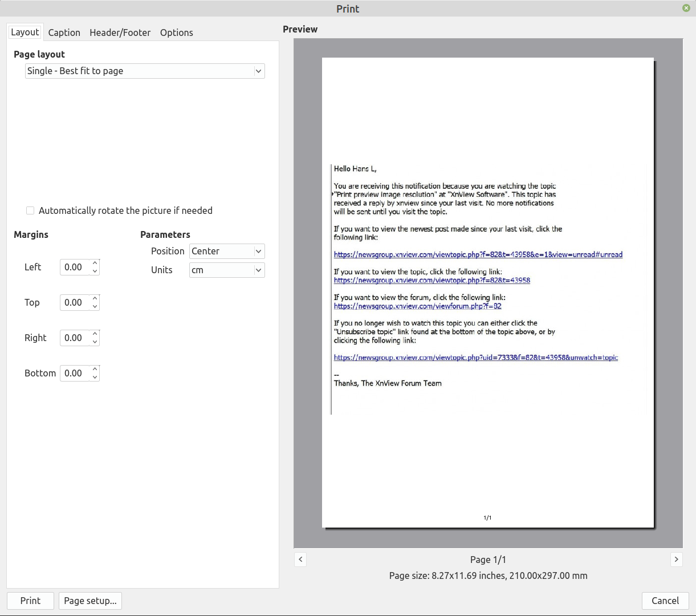Go to previous preview page arrow
This screenshot has height=616, width=696.
click(x=300, y=560)
